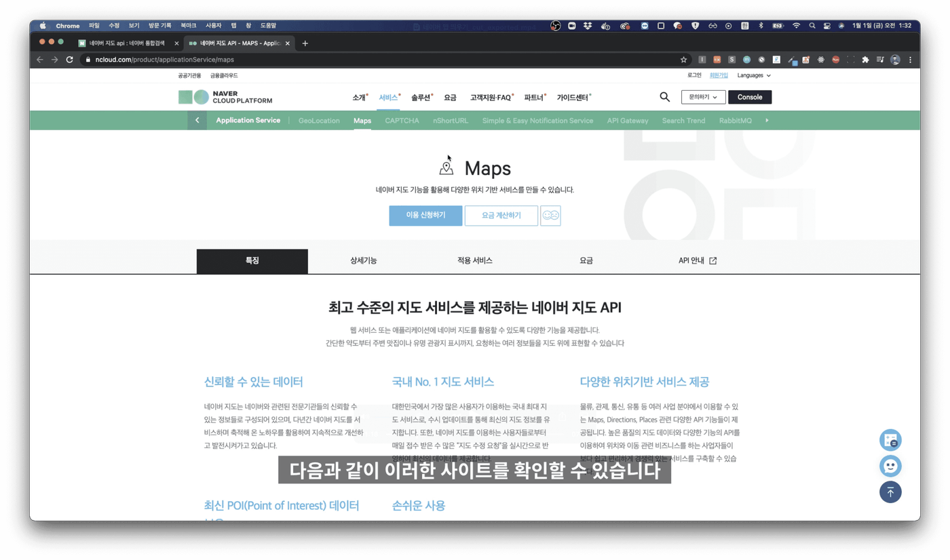This screenshot has height=560, width=950.
Task: Close the 네이버 지도 API - MAPS tab
Action: (x=288, y=43)
